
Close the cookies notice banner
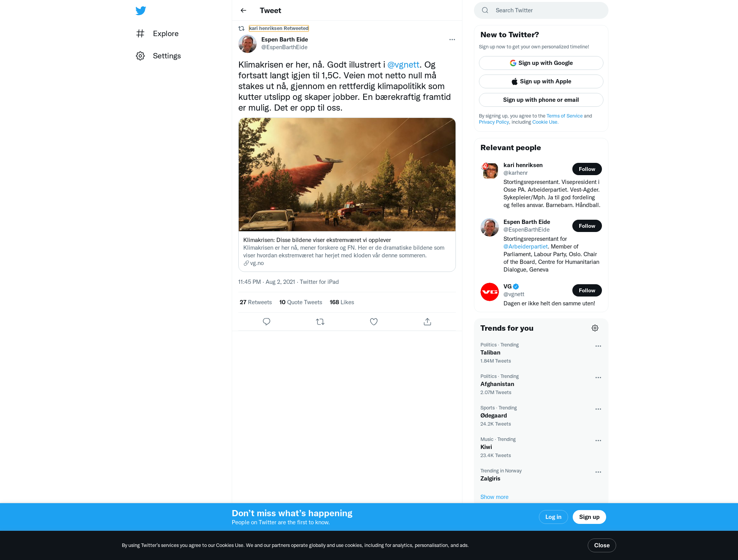602,545
